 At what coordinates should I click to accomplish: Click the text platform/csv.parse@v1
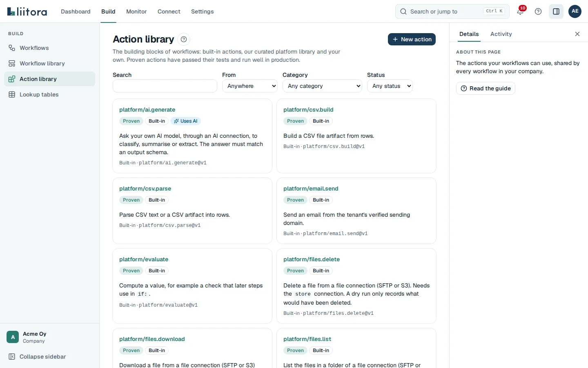(170, 225)
